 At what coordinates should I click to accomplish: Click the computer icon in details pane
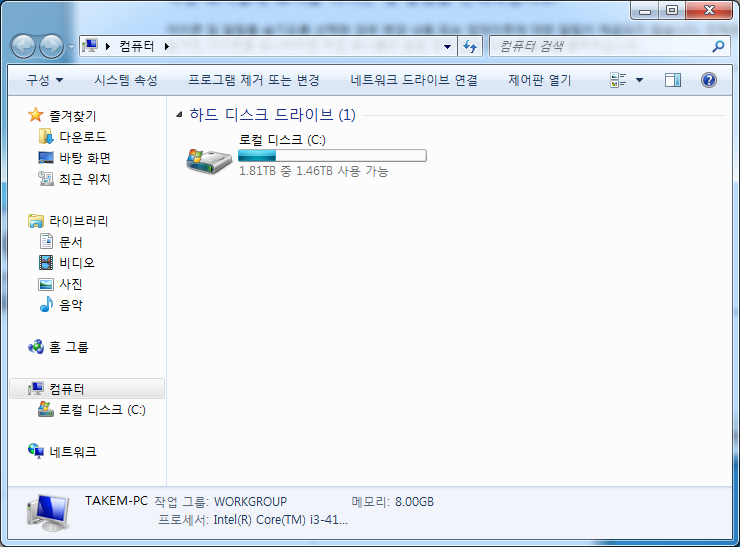[x=48, y=513]
